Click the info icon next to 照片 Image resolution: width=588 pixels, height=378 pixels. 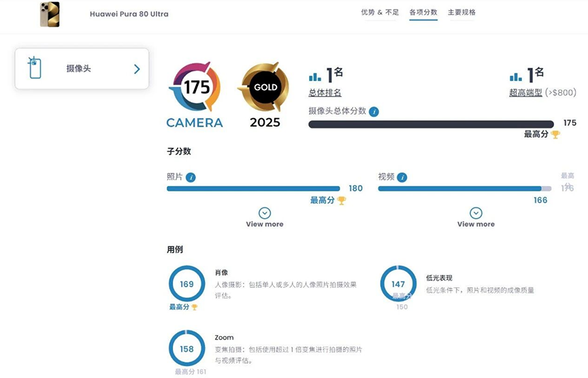[191, 177]
